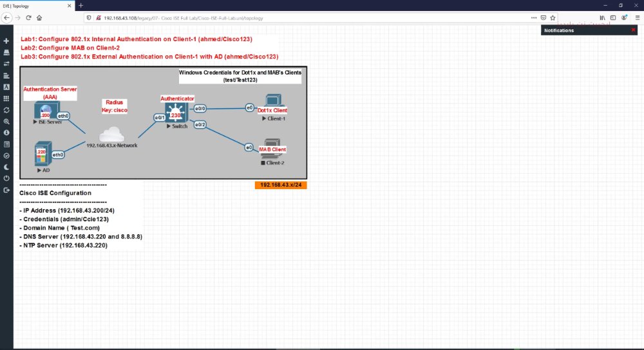
Task: Open the Configured objects text icon
Action: (x=6, y=87)
